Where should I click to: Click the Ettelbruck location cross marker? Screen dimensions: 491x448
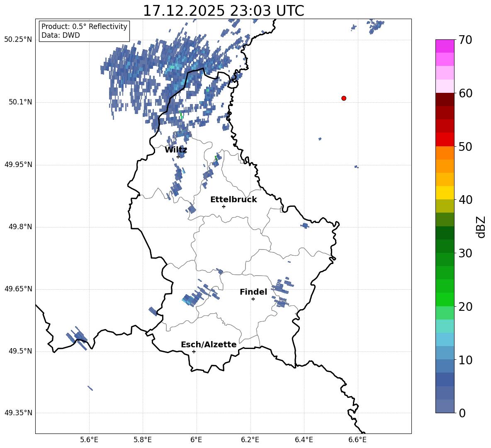pyautogui.click(x=224, y=206)
